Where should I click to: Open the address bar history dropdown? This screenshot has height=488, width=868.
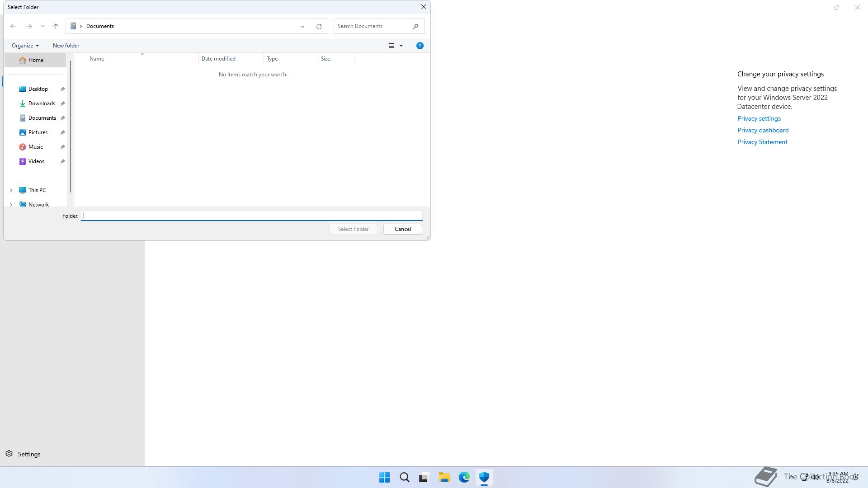tap(302, 26)
